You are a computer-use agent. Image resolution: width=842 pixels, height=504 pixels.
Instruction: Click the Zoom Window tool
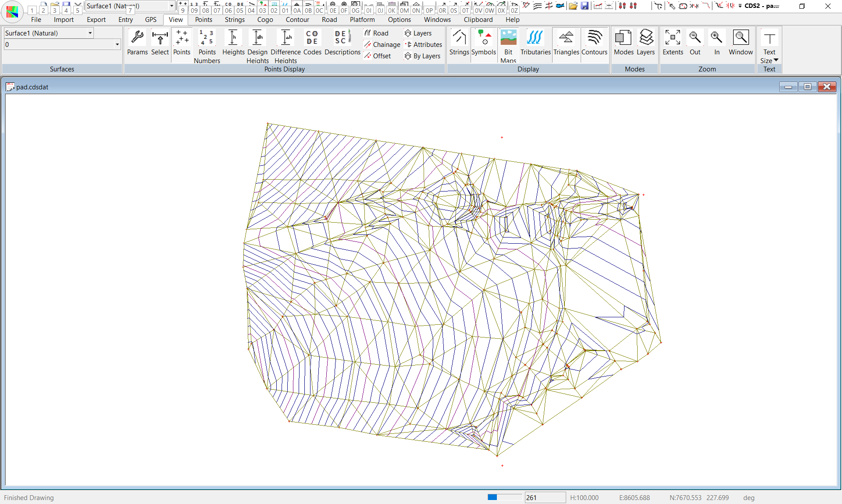740,38
